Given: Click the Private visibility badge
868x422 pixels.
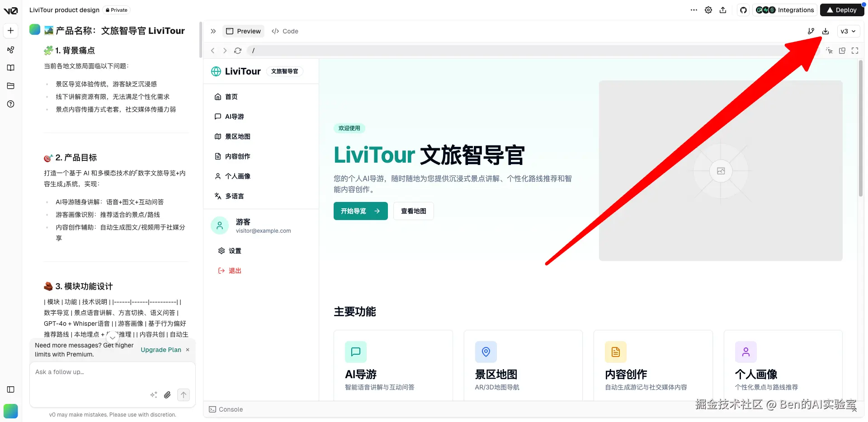Looking at the screenshot, I should [x=117, y=10].
